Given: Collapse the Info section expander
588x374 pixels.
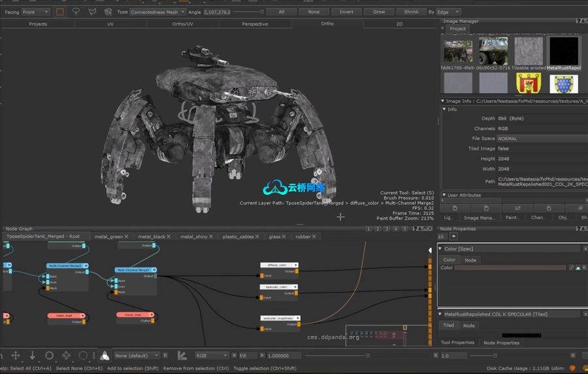Looking at the screenshot, I should (x=444, y=109).
